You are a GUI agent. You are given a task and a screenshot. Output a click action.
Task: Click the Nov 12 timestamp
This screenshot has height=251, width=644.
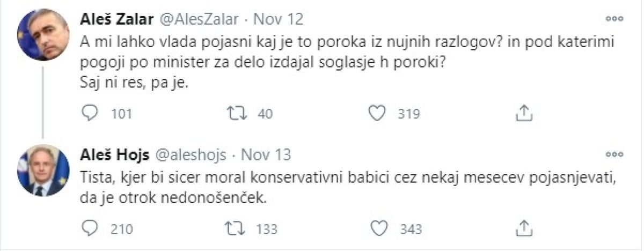[x=278, y=19]
